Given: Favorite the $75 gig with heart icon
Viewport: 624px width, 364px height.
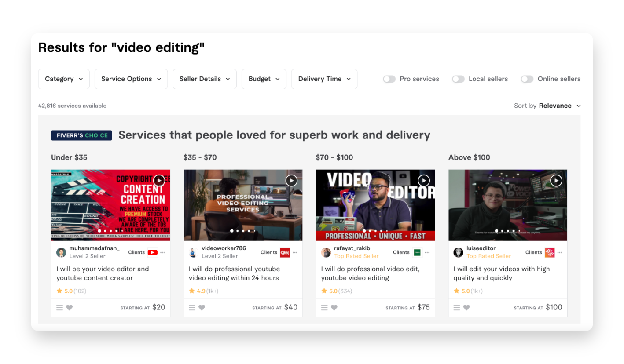Looking at the screenshot, I should coord(334,308).
